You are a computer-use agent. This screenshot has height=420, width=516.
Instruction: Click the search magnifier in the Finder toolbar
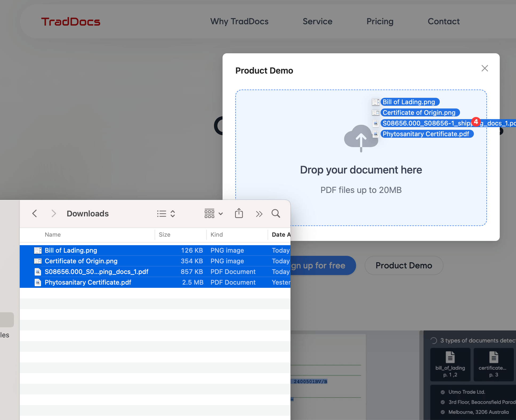[276, 213]
